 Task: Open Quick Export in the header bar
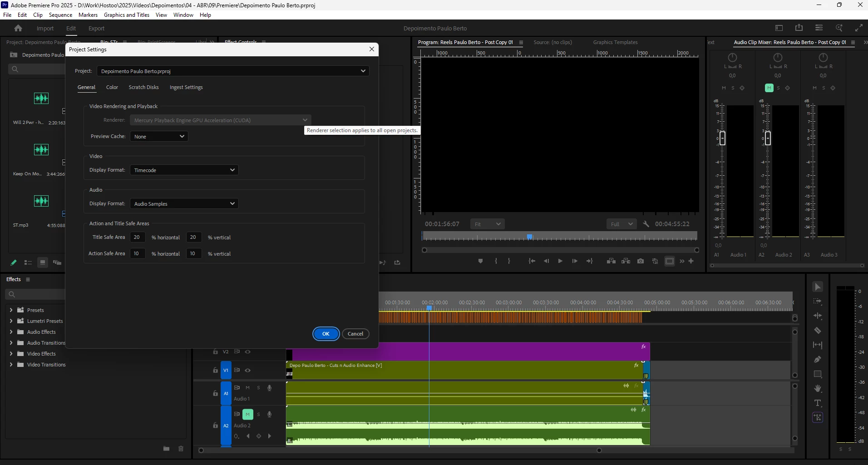(799, 28)
